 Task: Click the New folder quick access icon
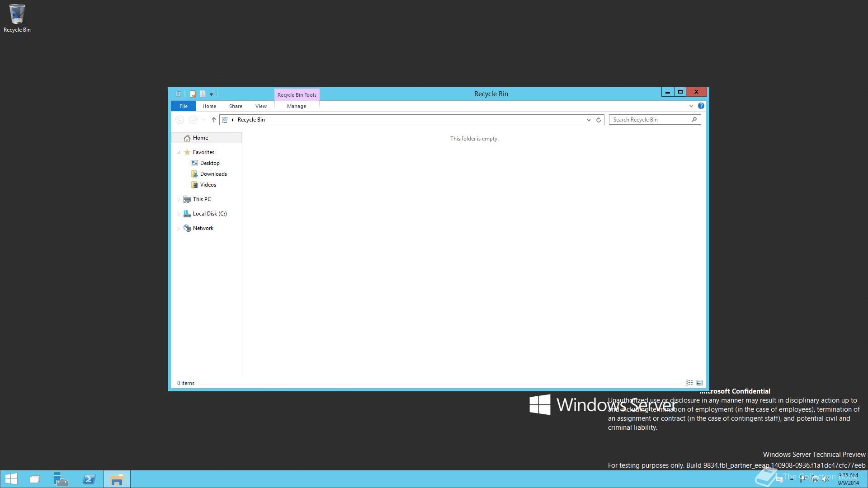(203, 94)
